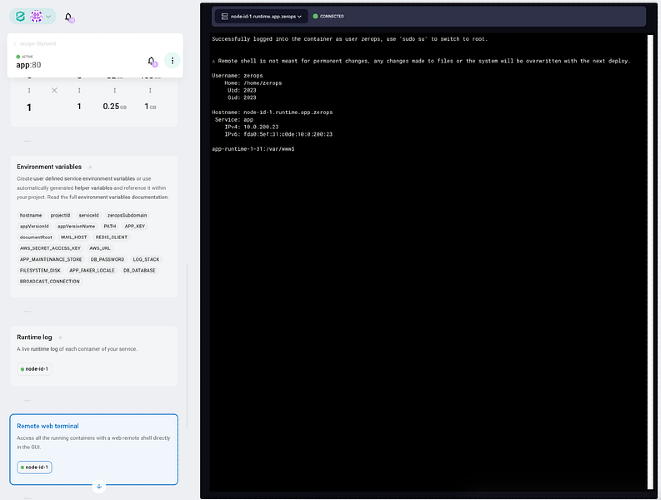Select the BROADCAST_CONNECTION variable chip
The image size is (661, 500).
tap(50, 281)
